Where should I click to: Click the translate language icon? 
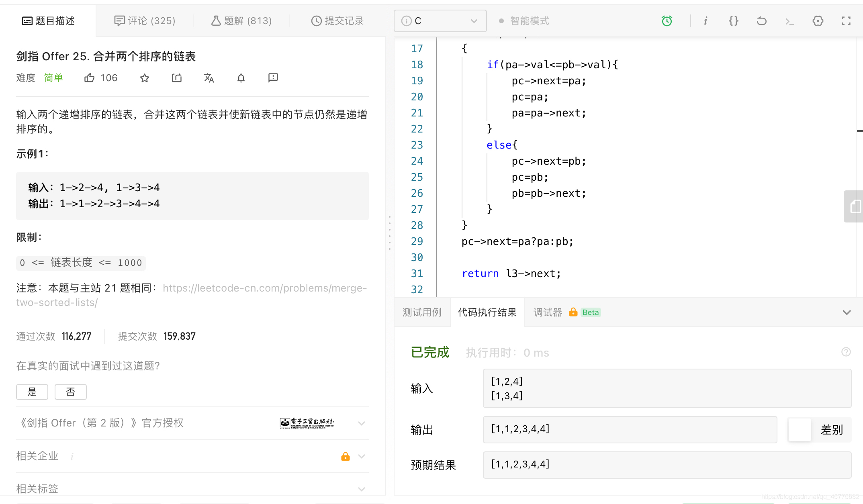(x=209, y=78)
